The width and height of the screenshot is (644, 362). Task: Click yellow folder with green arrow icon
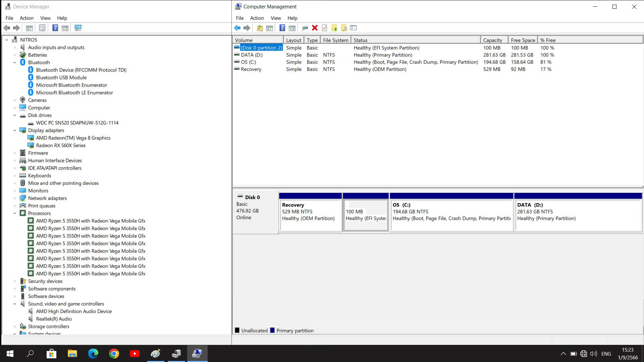click(334, 28)
